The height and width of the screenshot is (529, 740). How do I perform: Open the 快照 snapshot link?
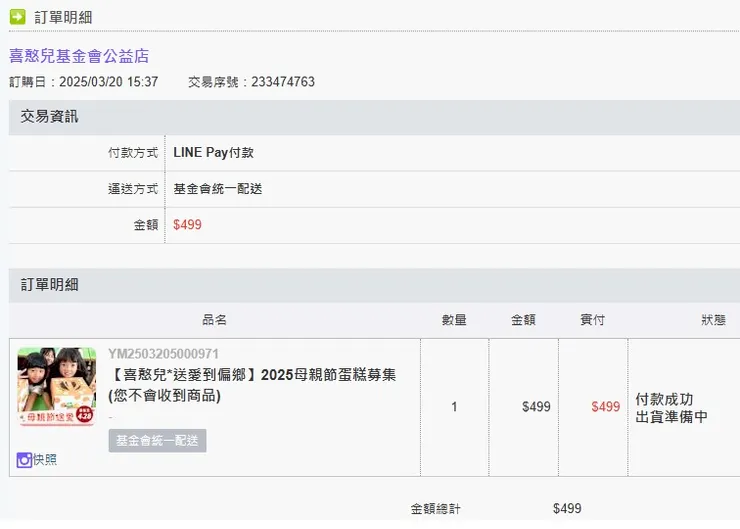coord(45,460)
